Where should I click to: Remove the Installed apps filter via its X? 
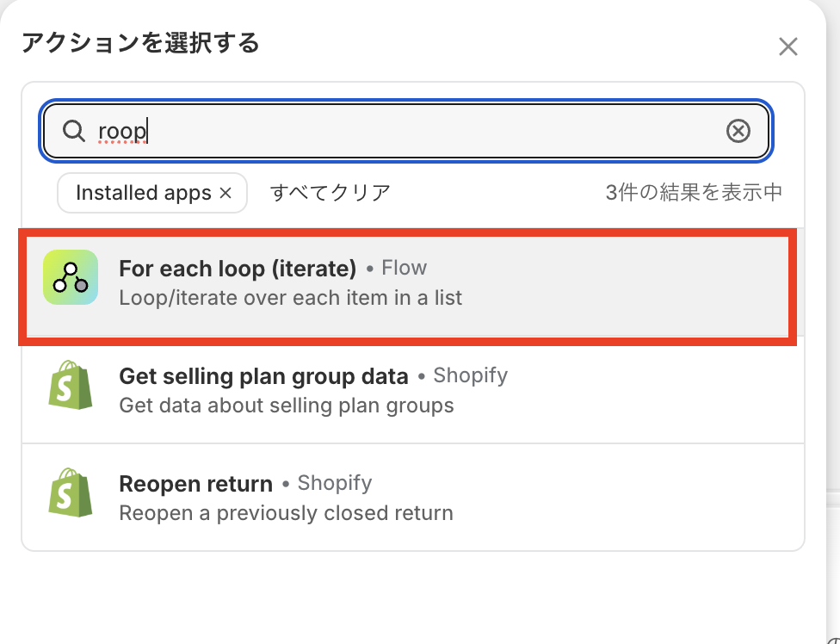pyautogui.click(x=226, y=193)
